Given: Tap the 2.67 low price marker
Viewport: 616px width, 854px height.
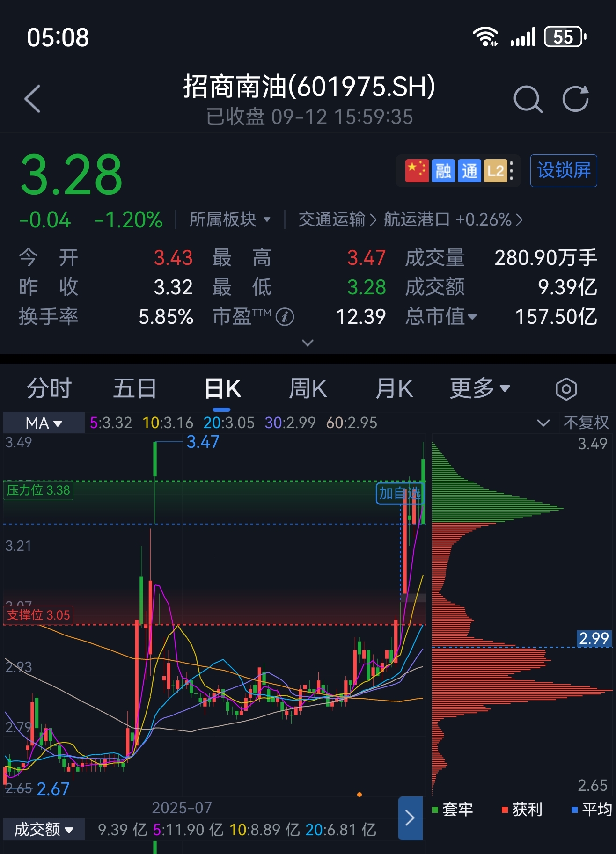Looking at the screenshot, I should (53, 789).
